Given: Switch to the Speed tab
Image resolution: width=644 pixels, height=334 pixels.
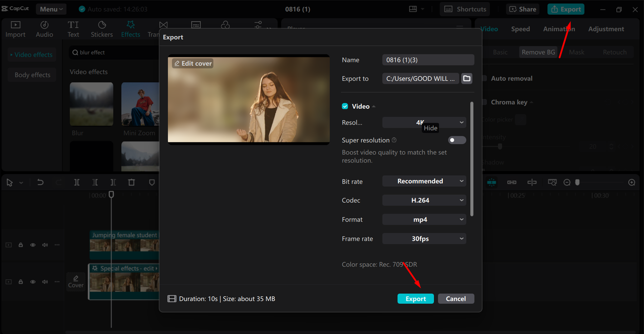Looking at the screenshot, I should [x=520, y=29].
